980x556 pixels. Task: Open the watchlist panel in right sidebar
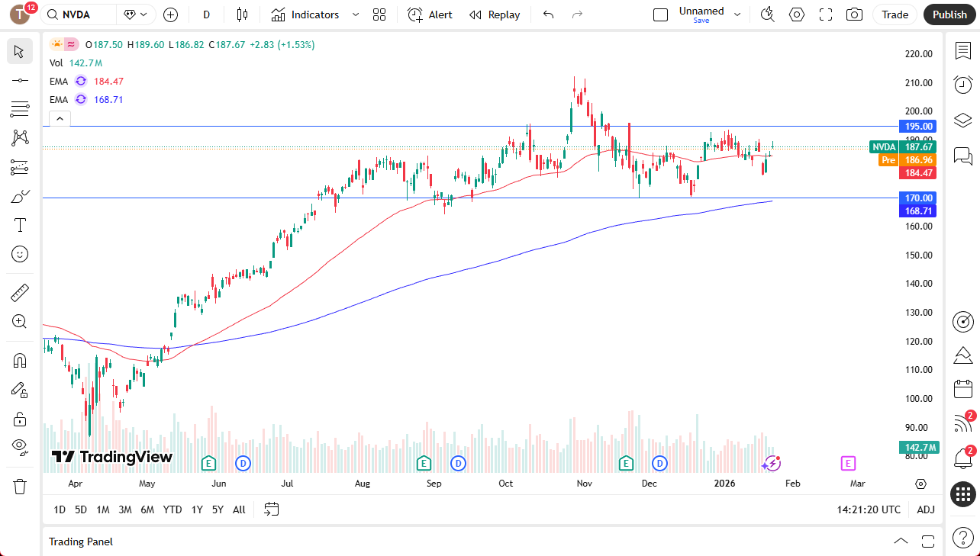963,50
